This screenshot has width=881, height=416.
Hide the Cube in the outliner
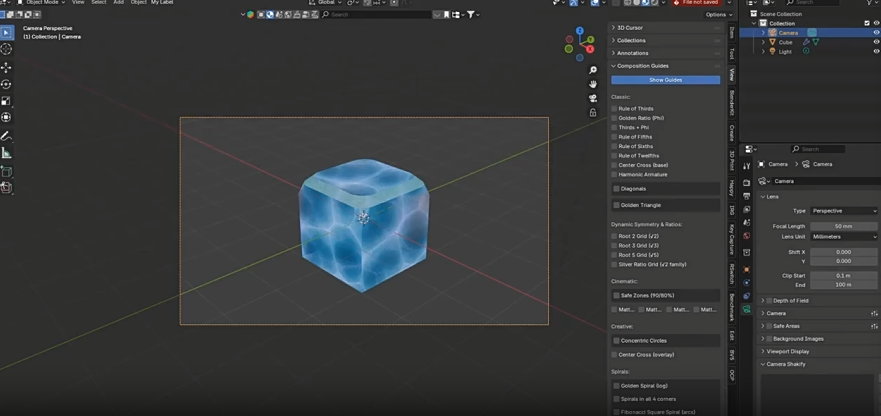click(876, 42)
